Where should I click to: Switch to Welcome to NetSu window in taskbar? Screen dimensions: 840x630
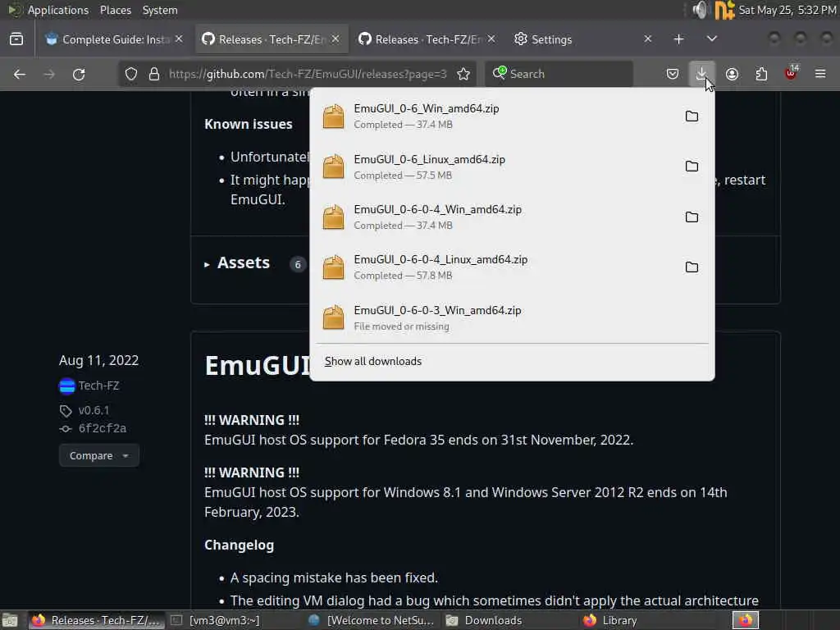pos(372,620)
